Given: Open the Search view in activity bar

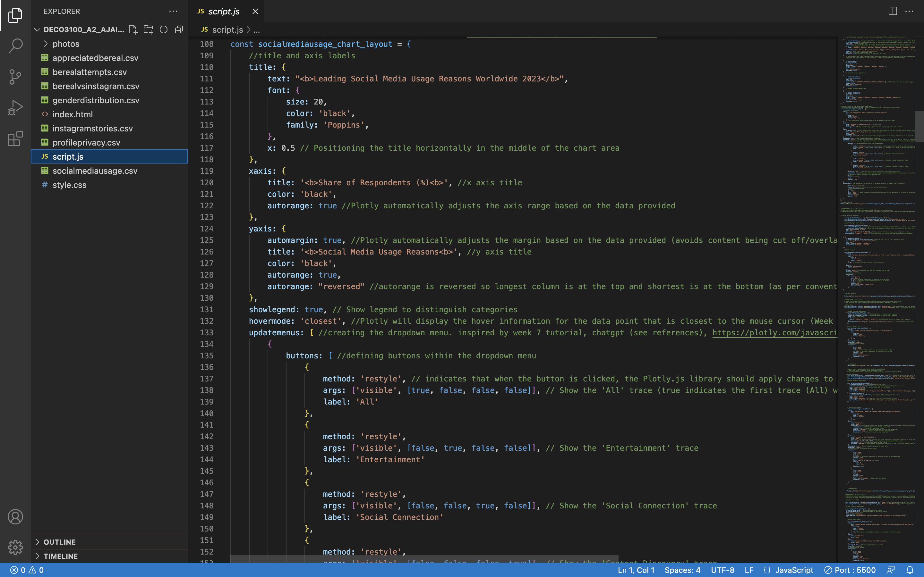Looking at the screenshot, I should [x=15, y=46].
